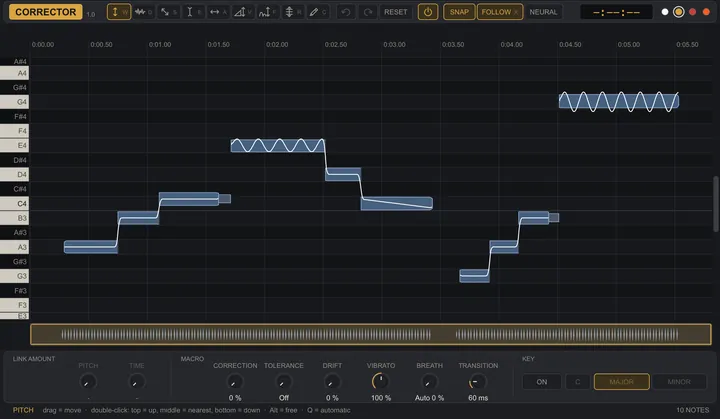The height and width of the screenshot is (419, 720).
Task: Click the G3 piano key
Action: click(x=14, y=276)
